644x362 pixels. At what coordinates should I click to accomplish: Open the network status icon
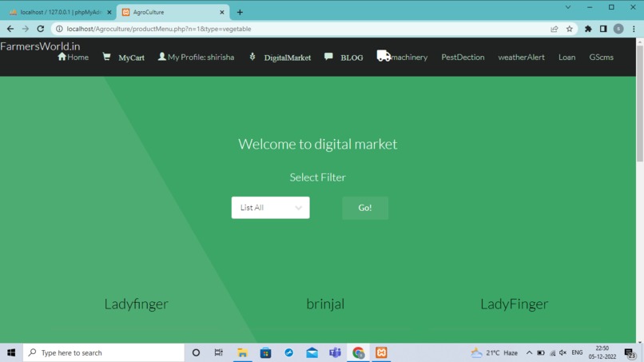click(552, 352)
